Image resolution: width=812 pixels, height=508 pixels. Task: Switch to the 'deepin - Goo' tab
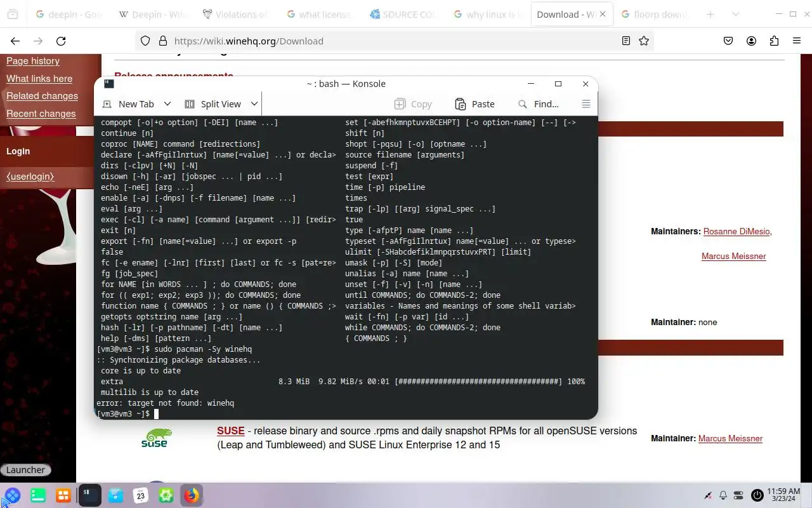[x=68, y=14]
